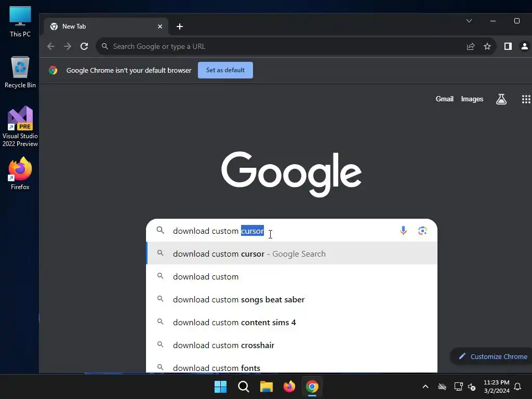Search by image with Google Lens icon

422,231
